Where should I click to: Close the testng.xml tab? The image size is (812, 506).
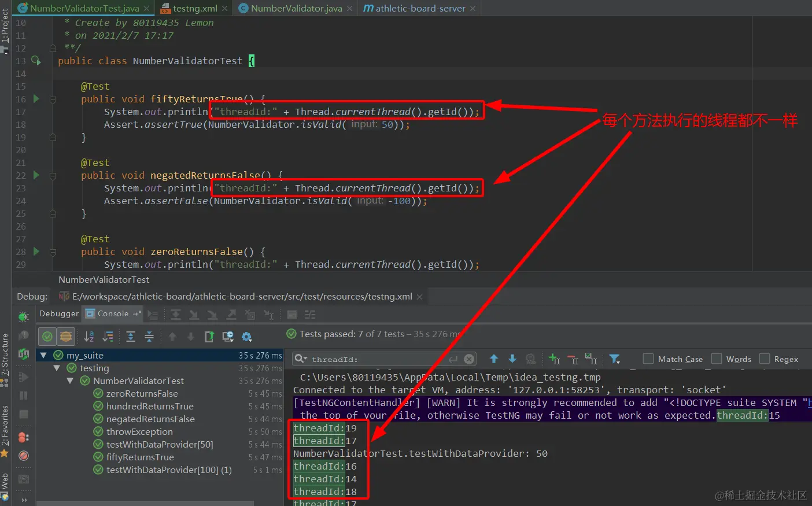coord(226,9)
